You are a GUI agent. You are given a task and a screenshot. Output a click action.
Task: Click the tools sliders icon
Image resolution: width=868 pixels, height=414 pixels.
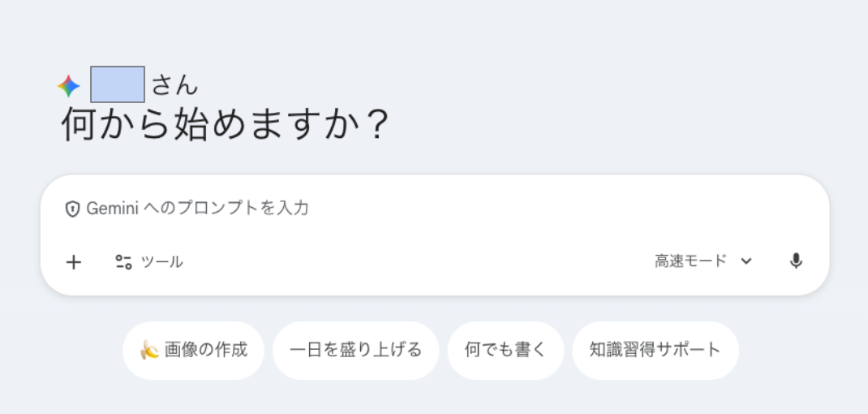click(x=123, y=261)
